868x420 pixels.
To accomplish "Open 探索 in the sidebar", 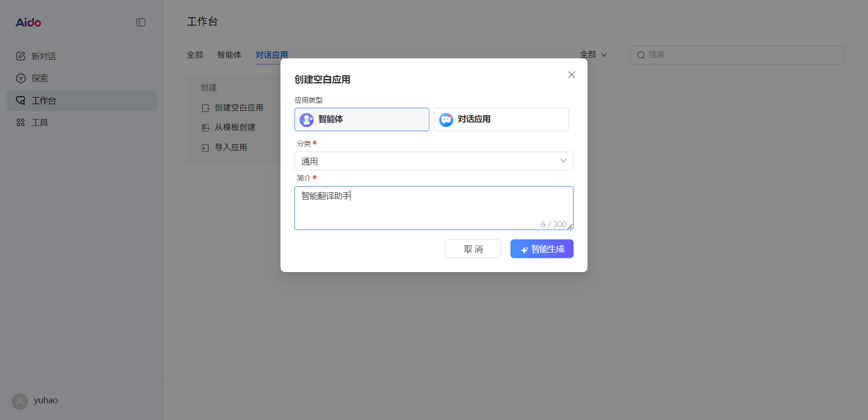I will coord(39,78).
